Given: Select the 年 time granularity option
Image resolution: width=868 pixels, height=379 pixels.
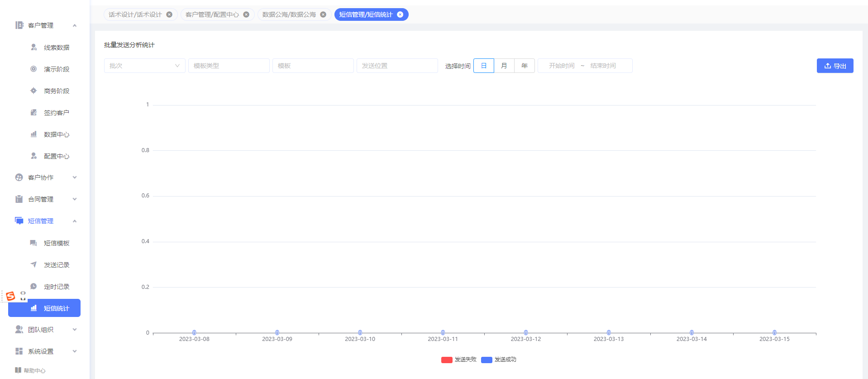Looking at the screenshot, I should pyautogui.click(x=525, y=66).
